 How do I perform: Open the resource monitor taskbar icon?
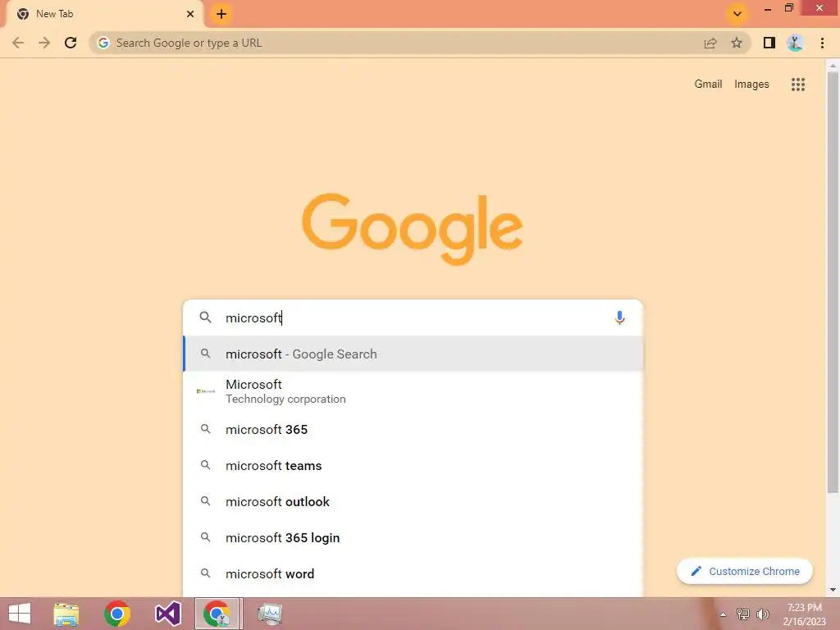coord(269,614)
